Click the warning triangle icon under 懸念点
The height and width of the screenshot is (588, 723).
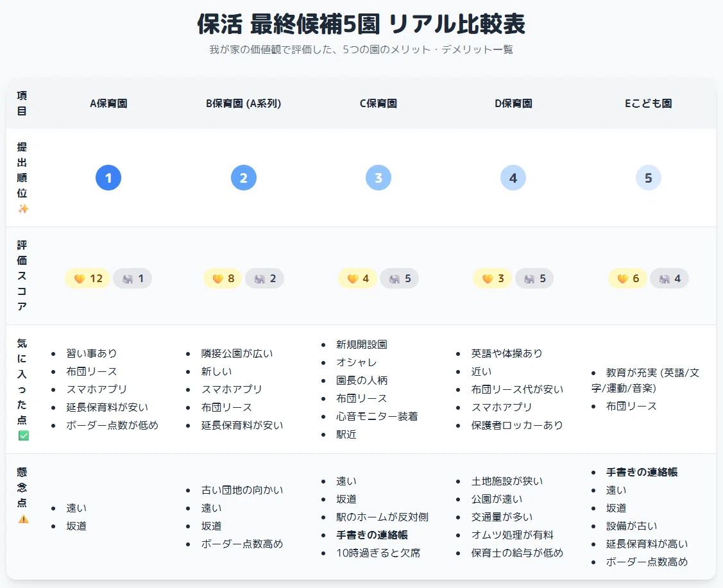click(x=23, y=519)
